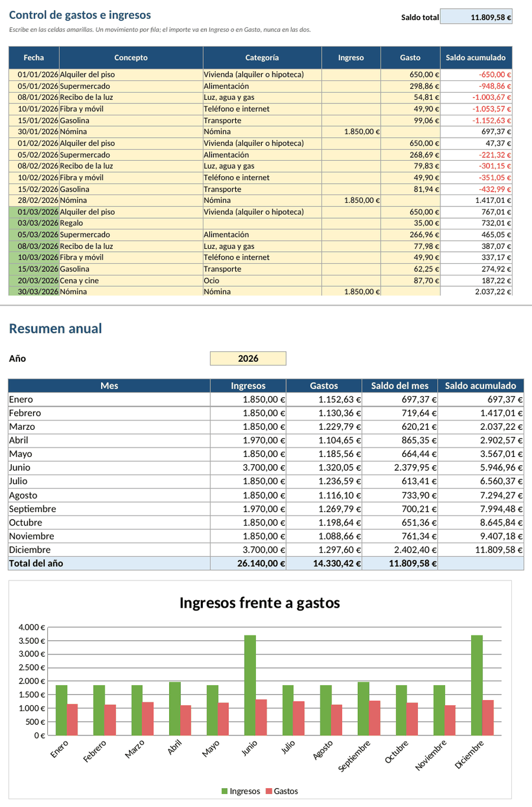Click the 'Cena y cine' concept cell
Screen dimensions: 532x807
point(131,281)
